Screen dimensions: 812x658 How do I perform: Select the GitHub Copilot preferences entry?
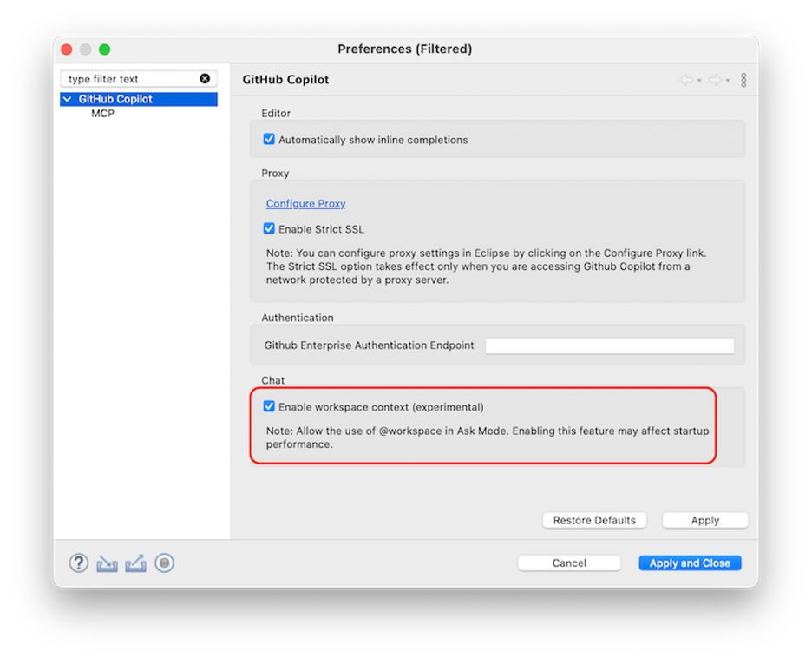[x=139, y=99]
